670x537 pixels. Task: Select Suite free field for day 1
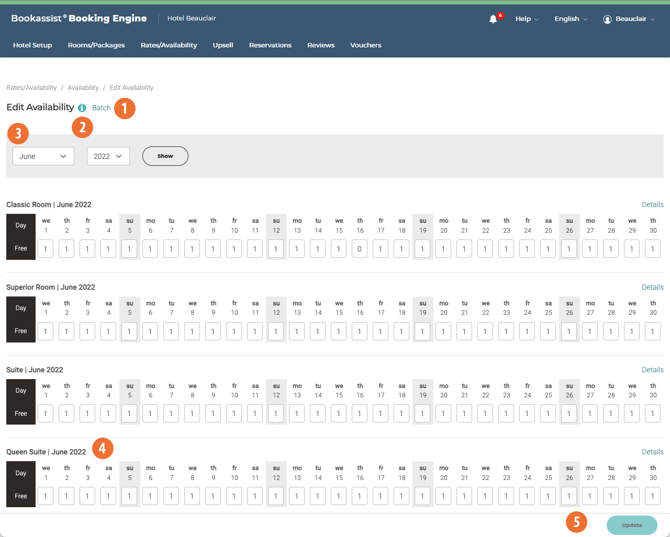click(x=46, y=413)
